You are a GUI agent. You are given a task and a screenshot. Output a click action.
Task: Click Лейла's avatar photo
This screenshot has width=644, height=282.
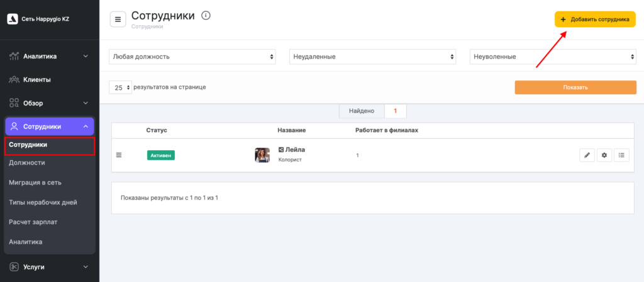[262, 155]
